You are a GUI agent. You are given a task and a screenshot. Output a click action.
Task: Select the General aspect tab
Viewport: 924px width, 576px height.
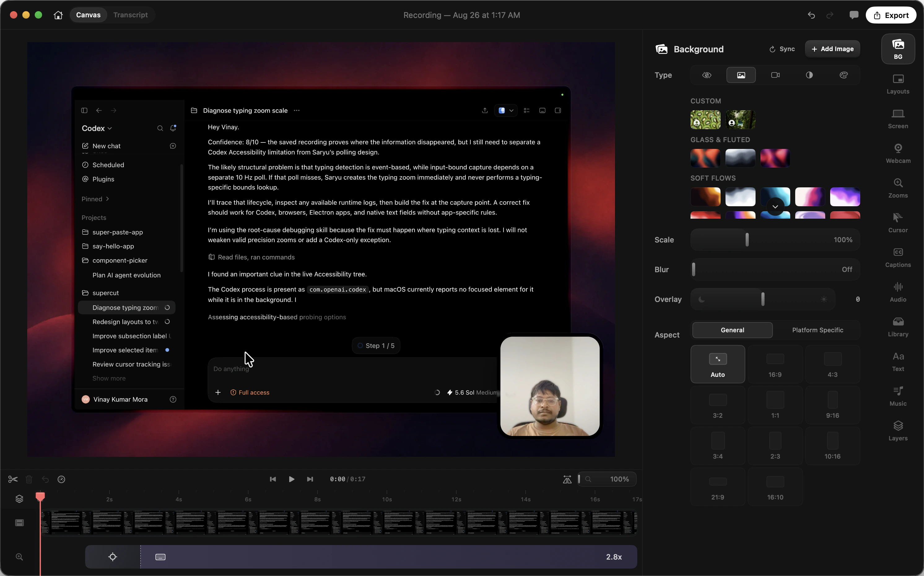[x=732, y=330]
